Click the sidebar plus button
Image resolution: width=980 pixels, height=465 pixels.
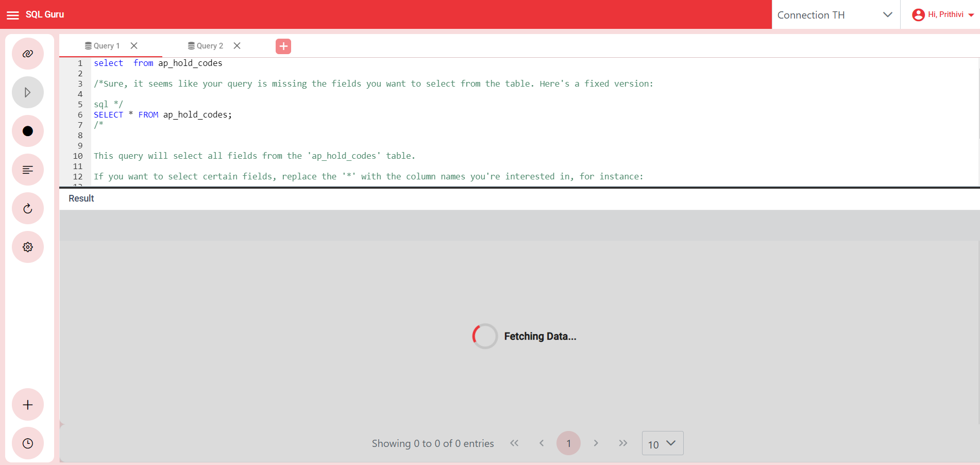pyautogui.click(x=28, y=405)
